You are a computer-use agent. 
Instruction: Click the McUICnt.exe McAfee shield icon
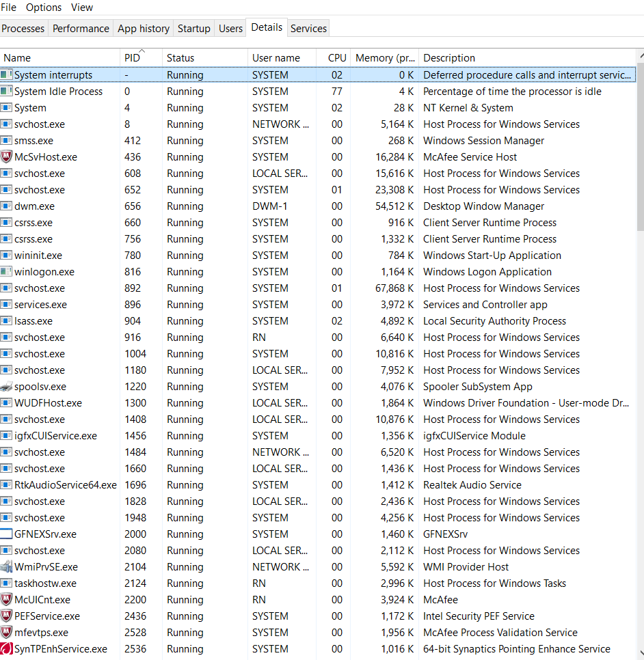[x=6, y=600]
